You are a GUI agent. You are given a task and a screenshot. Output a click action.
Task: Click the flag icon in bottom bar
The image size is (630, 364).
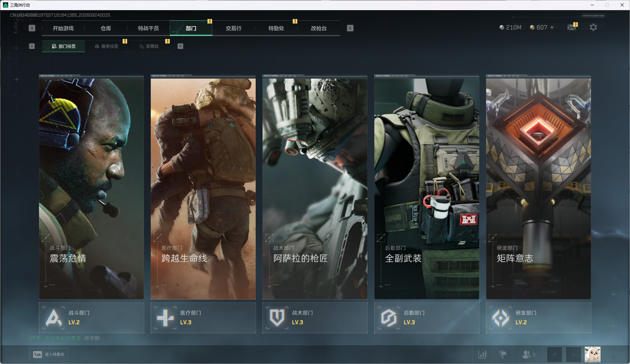[502, 355]
